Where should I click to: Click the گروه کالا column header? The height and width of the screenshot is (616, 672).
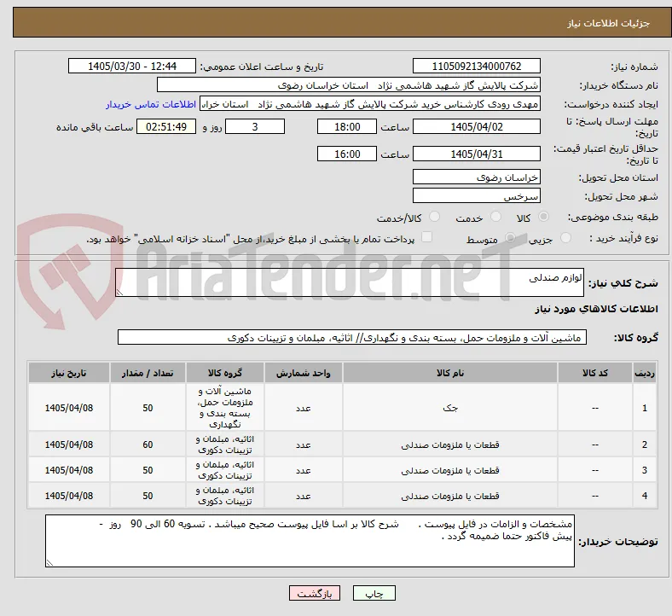click(225, 373)
